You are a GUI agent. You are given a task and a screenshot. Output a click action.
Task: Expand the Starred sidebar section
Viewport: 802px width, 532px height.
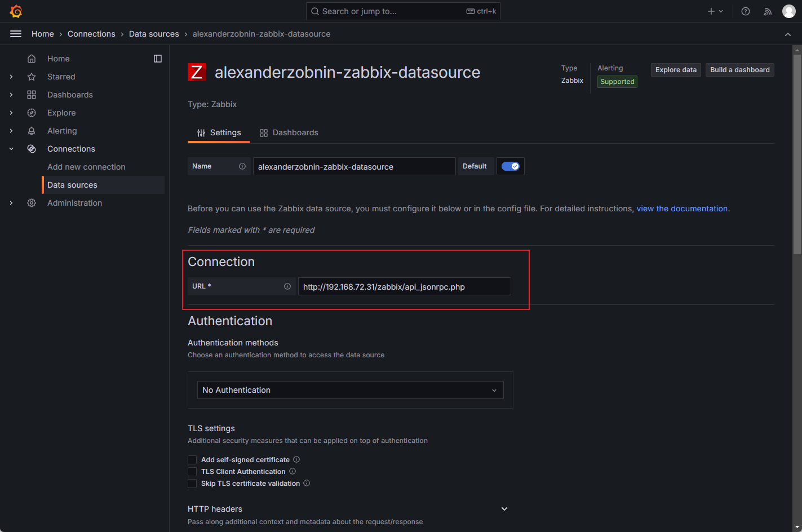11,77
